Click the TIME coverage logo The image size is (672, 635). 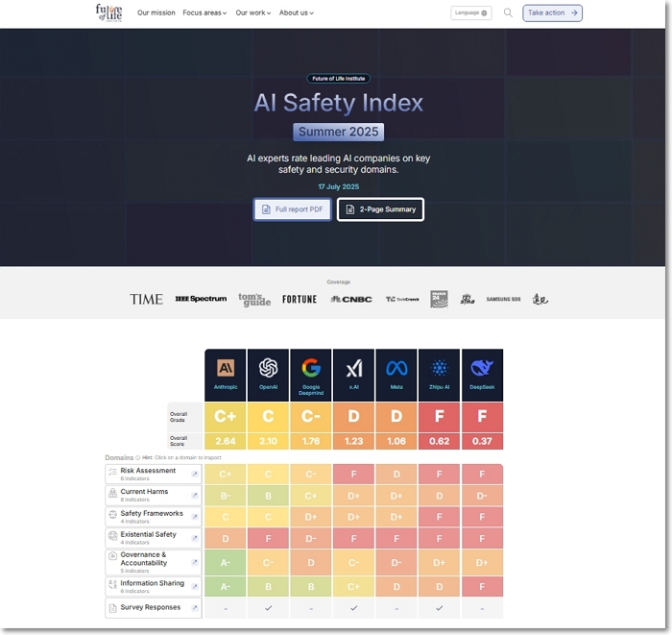[x=146, y=299]
